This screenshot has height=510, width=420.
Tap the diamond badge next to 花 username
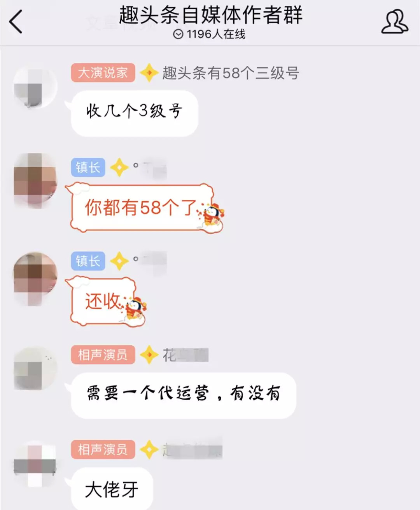coord(149,355)
